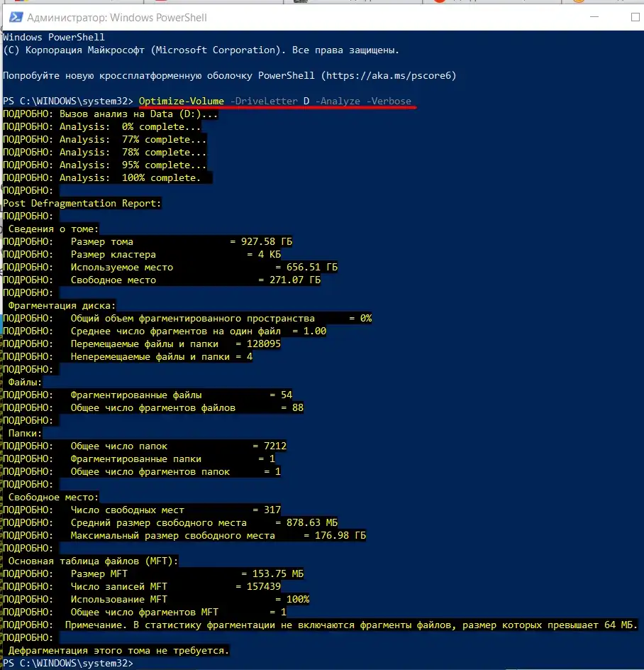Click average fragments per file '1.00'

coord(315,331)
